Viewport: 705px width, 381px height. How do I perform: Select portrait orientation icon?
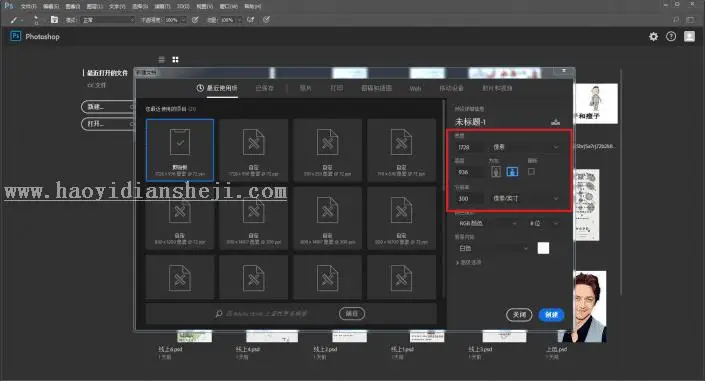coord(495,172)
